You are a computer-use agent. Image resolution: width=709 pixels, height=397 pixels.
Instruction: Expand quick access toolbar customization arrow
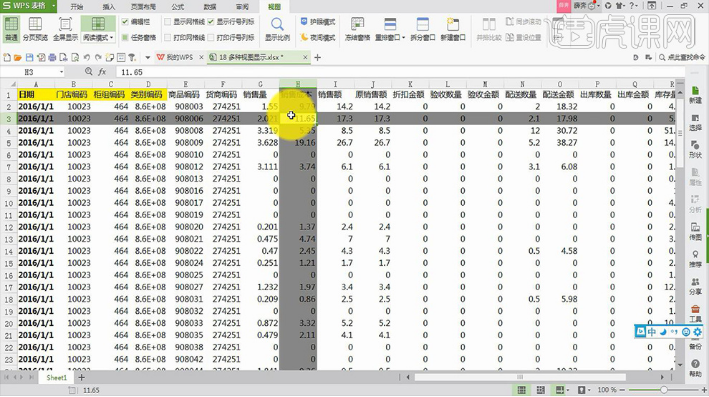point(147,57)
